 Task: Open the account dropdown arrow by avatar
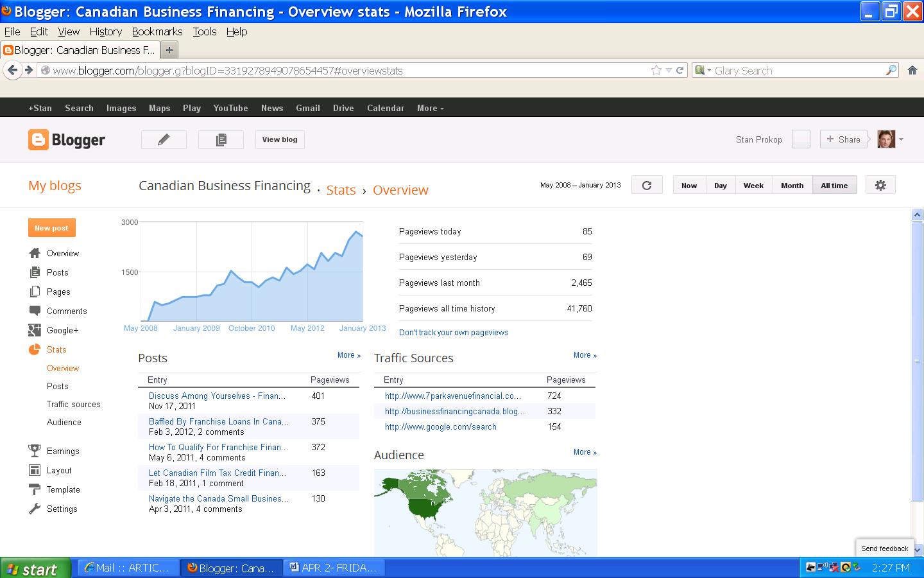pyautogui.click(x=902, y=139)
